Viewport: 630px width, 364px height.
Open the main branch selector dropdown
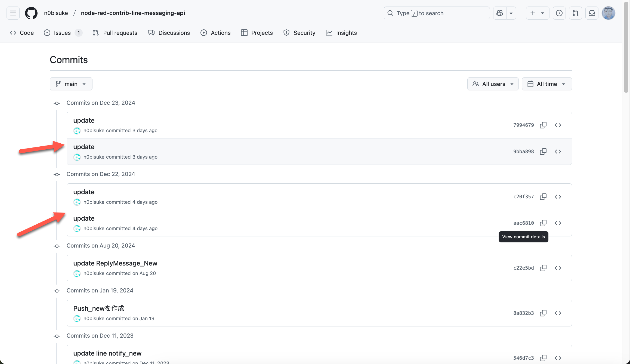pyautogui.click(x=71, y=84)
